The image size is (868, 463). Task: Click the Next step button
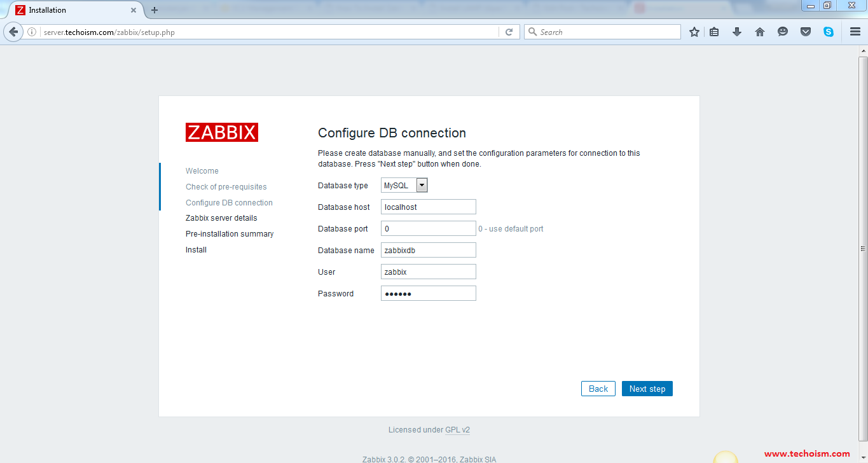click(647, 389)
